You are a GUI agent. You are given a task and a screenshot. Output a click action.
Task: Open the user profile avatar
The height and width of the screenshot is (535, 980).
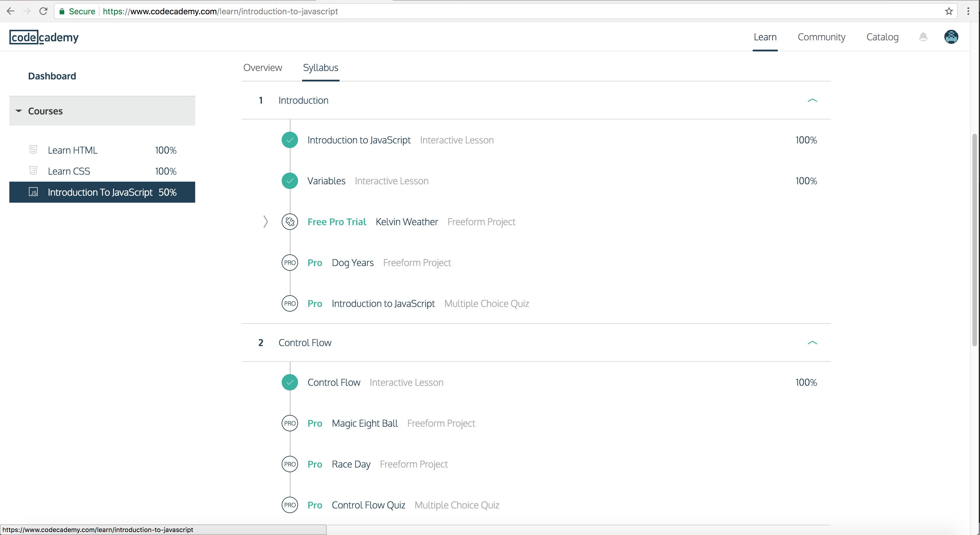[x=951, y=37]
